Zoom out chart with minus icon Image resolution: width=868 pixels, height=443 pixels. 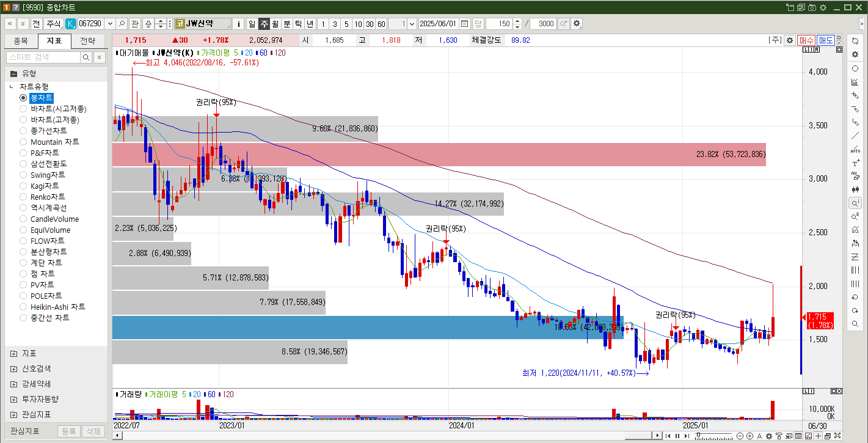740,436
